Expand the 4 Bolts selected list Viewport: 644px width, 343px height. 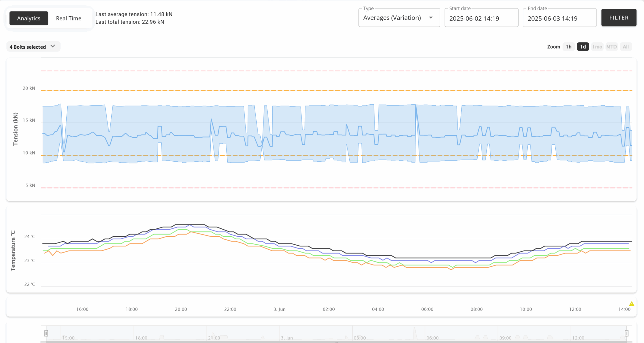coord(33,46)
